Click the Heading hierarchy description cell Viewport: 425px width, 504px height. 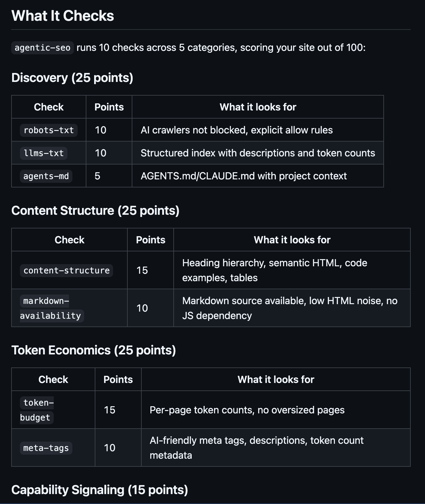(x=292, y=270)
